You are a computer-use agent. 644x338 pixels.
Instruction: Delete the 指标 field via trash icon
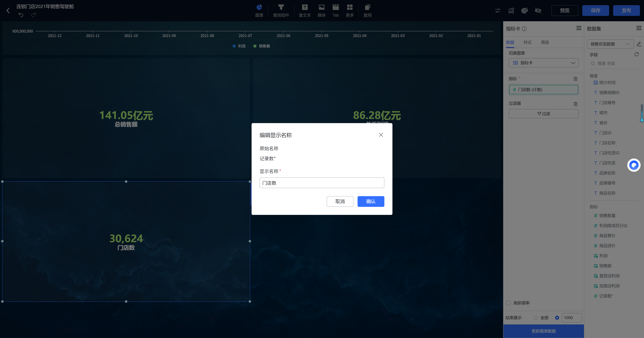click(x=575, y=79)
